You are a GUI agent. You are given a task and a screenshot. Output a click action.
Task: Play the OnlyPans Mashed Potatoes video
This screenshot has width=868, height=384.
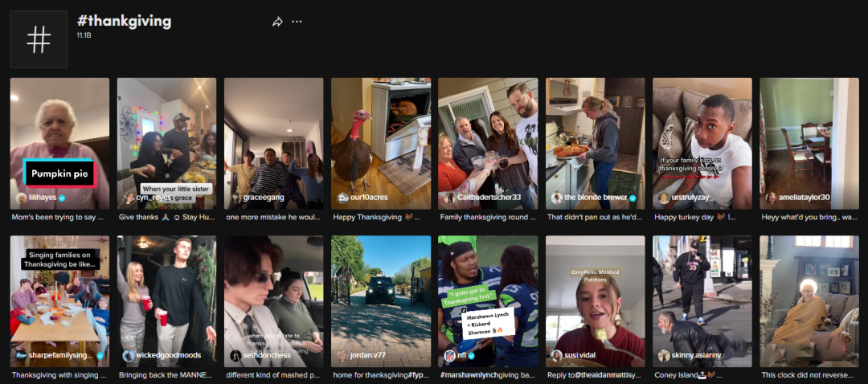tap(595, 301)
